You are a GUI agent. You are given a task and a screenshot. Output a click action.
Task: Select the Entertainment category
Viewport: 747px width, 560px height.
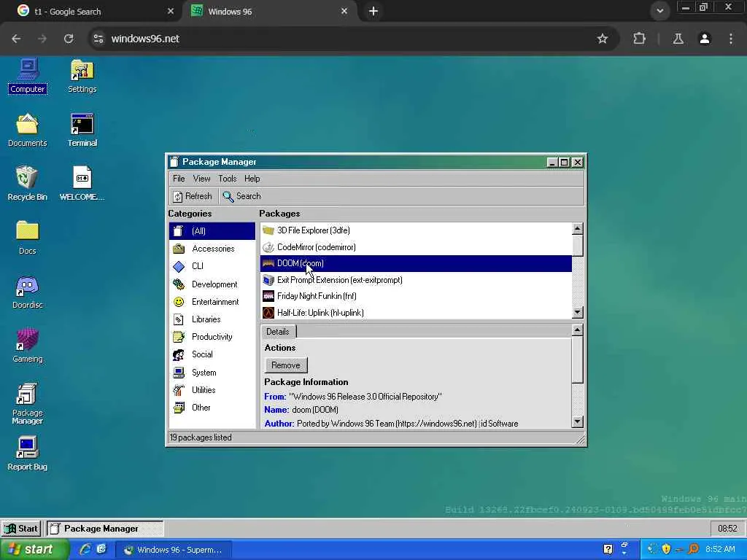[212, 302]
